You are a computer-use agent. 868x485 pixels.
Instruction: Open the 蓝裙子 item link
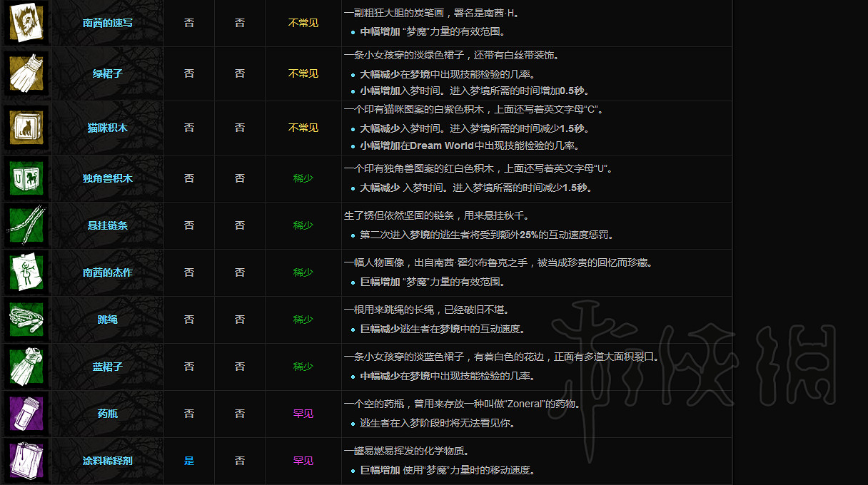pyautogui.click(x=108, y=367)
